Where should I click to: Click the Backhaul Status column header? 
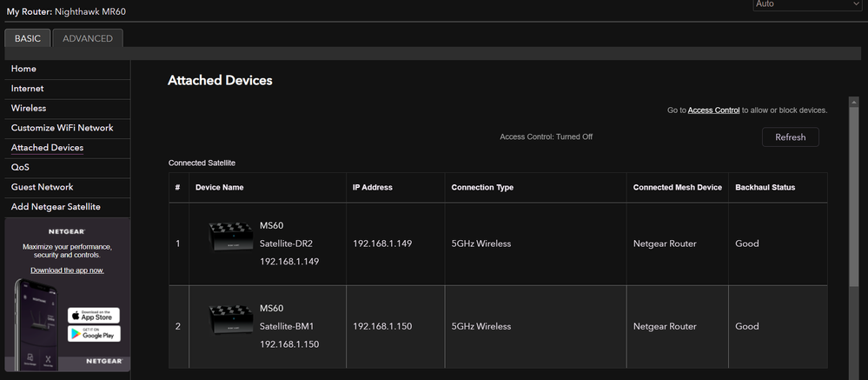pos(765,187)
